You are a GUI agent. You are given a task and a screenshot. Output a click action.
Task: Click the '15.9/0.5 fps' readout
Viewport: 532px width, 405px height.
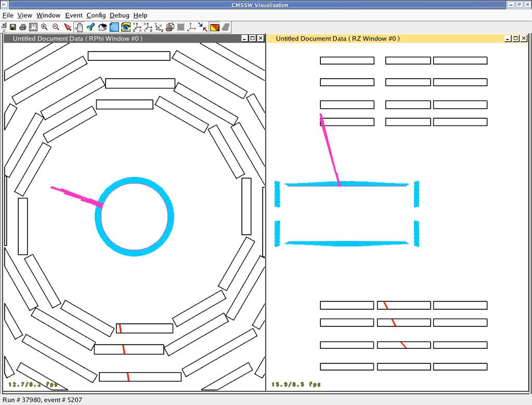[x=296, y=384]
